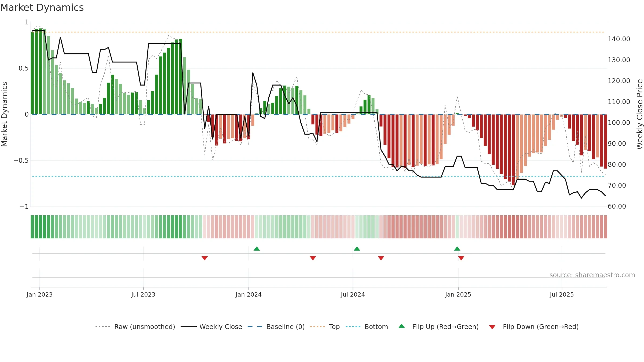Click the red Flip Down legend triangle icon
The image size is (644, 362).
click(492, 327)
